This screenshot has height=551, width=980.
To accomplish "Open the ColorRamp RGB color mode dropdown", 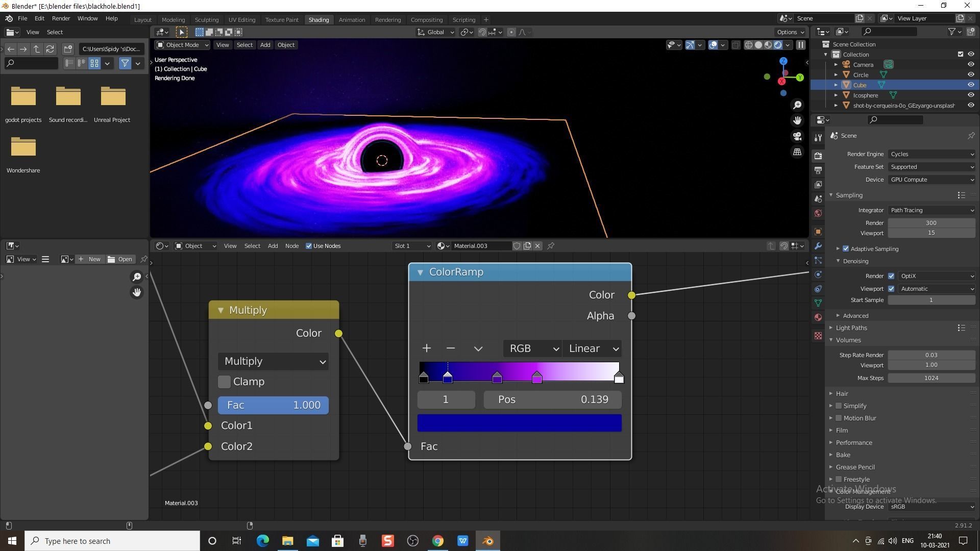I will (532, 348).
